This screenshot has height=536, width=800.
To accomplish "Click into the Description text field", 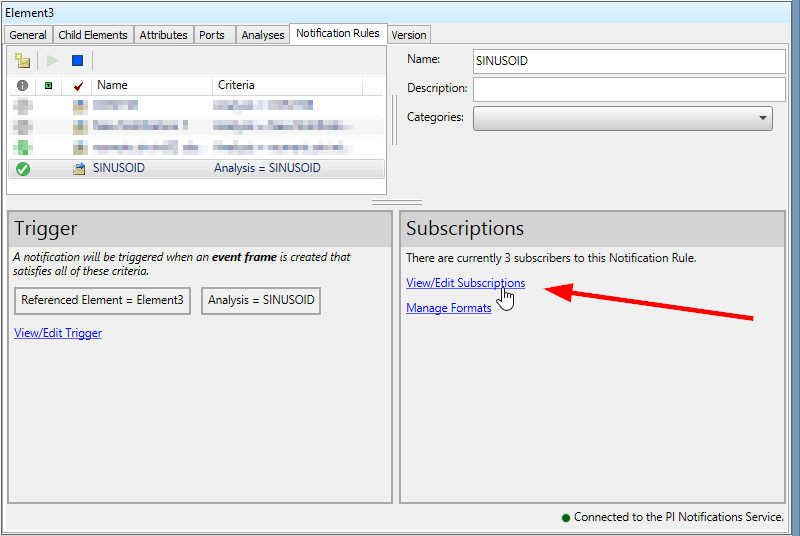I will click(629, 89).
